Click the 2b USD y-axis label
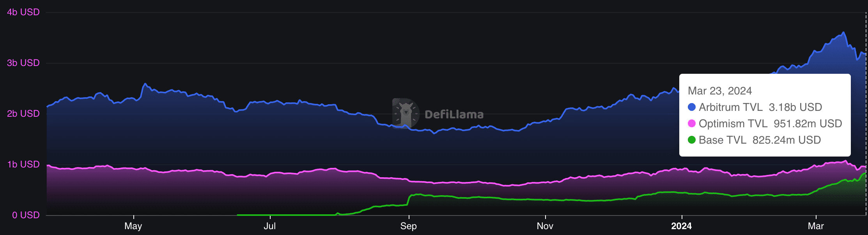The width and height of the screenshot is (868, 235). [23, 114]
